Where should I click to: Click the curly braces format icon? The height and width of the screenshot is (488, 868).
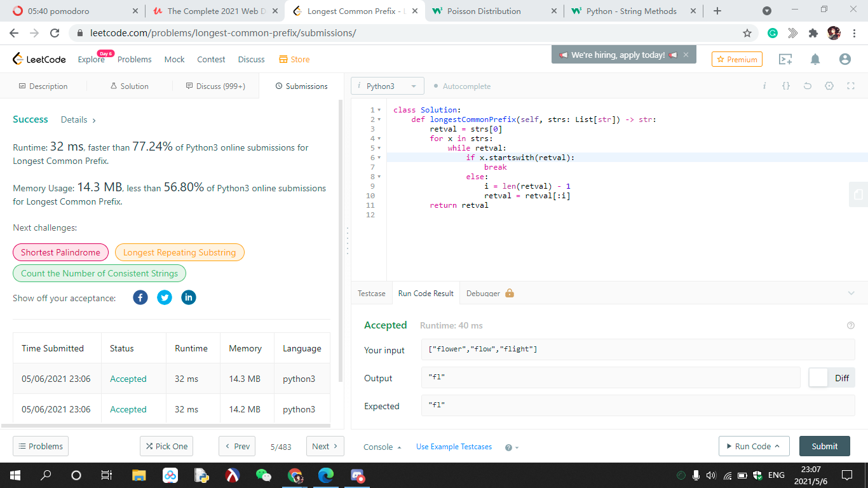786,86
